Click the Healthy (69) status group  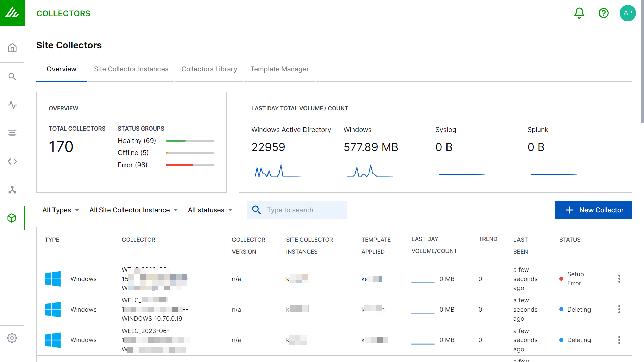137,141
